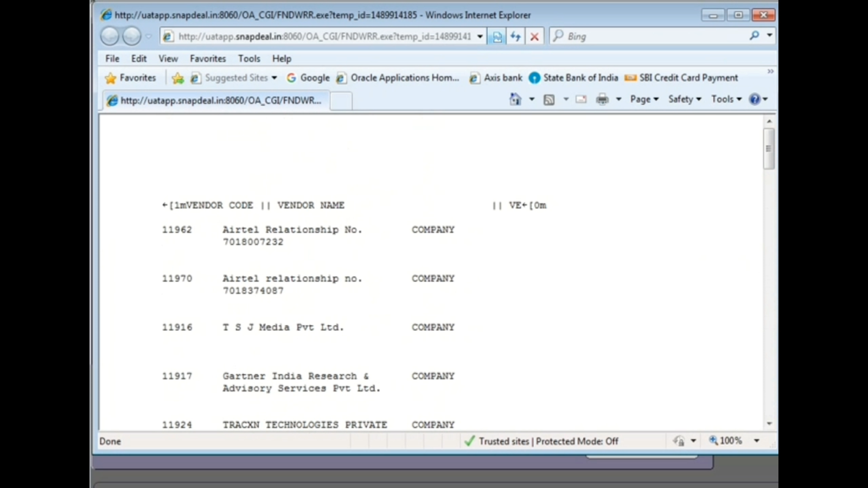
Task: Open the Tools menu
Action: (x=723, y=99)
